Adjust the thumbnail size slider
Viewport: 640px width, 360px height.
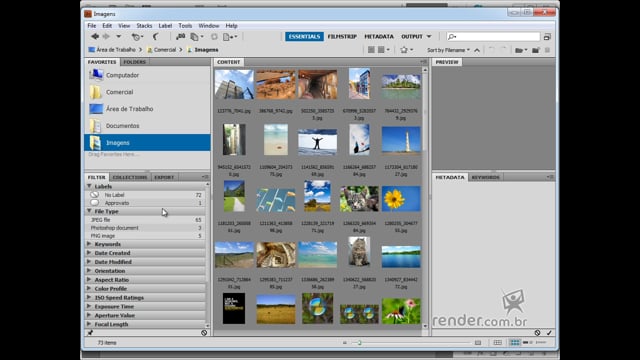(360, 343)
